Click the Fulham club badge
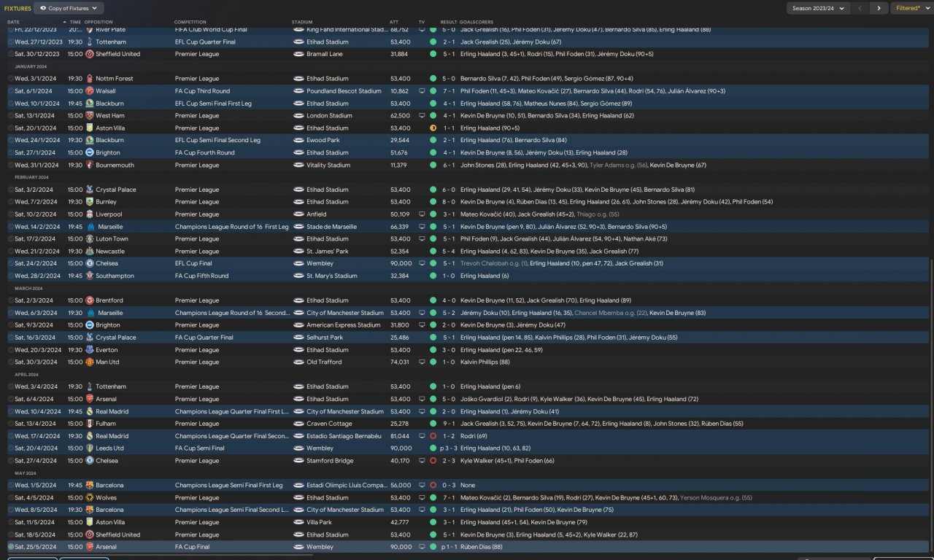 coord(89,424)
